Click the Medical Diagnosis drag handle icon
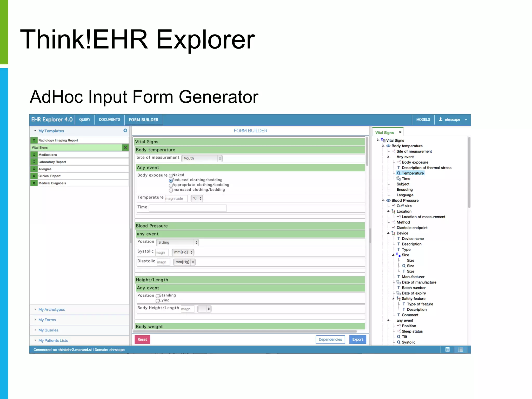The width and height of the screenshot is (532, 399). click(x=34, y=183)
